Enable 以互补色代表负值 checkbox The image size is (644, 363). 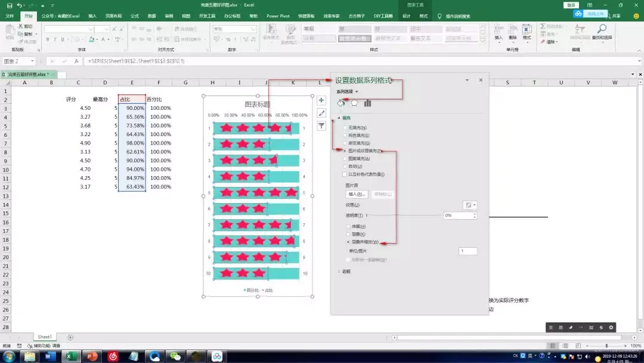tap(345, 174)
